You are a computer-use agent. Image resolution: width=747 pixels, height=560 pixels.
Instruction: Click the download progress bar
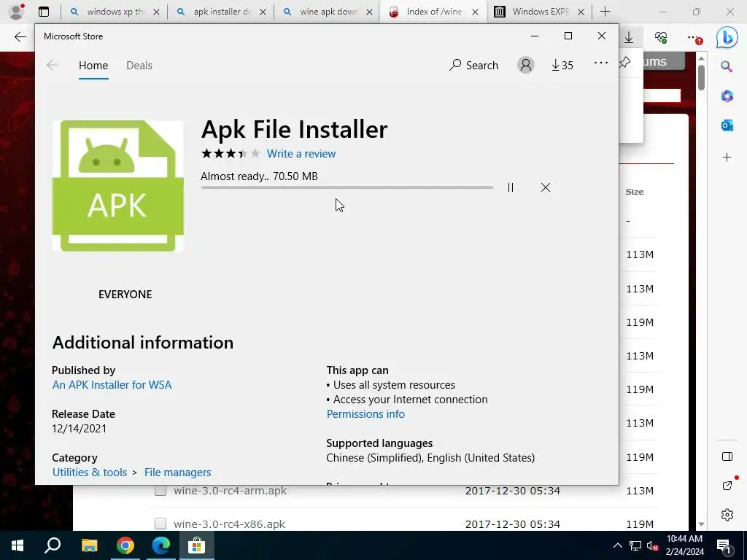coord(347,187)
